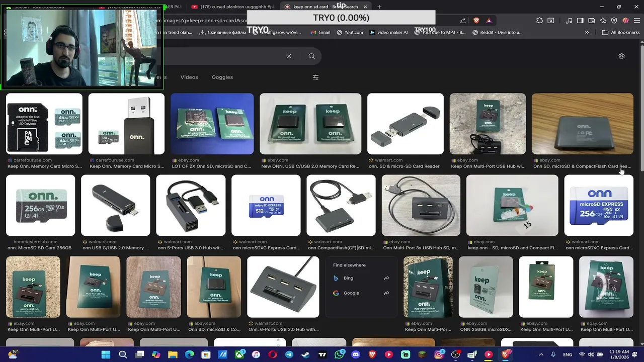The image size is (644, 362).
Task: Open the search filters slider icon
Action: coord(315,77)
